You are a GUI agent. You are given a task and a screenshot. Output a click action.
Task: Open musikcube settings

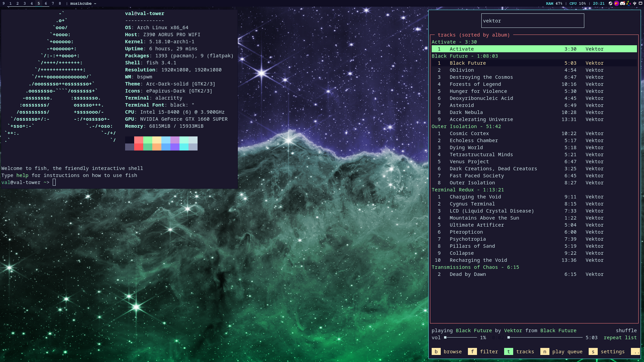(x=606, y=351)
